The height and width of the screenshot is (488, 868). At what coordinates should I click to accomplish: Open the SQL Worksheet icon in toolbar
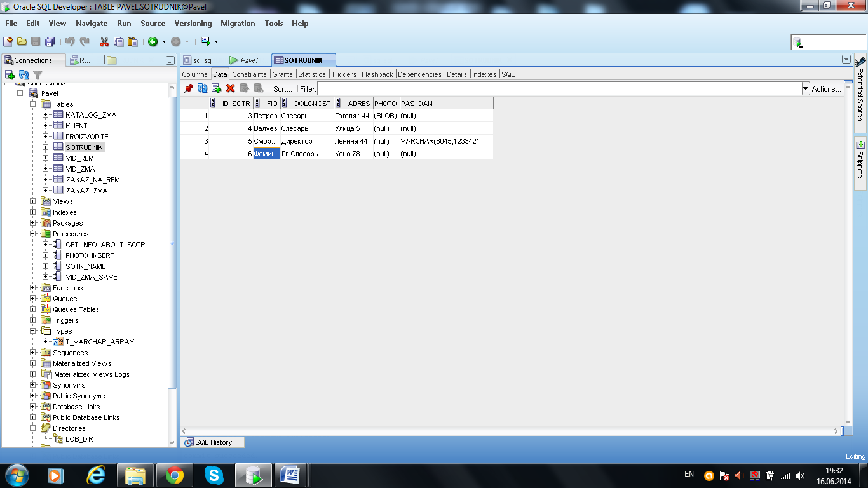point(205,41)
